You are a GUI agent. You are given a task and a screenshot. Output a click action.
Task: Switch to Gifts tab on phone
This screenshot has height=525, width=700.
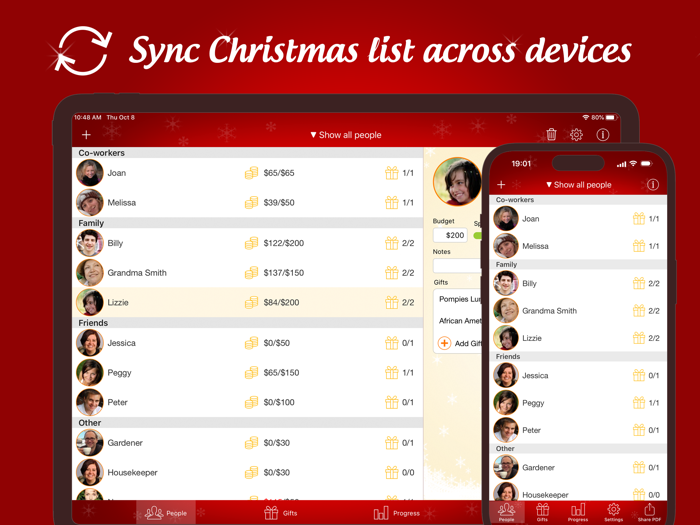click(542, 512)
